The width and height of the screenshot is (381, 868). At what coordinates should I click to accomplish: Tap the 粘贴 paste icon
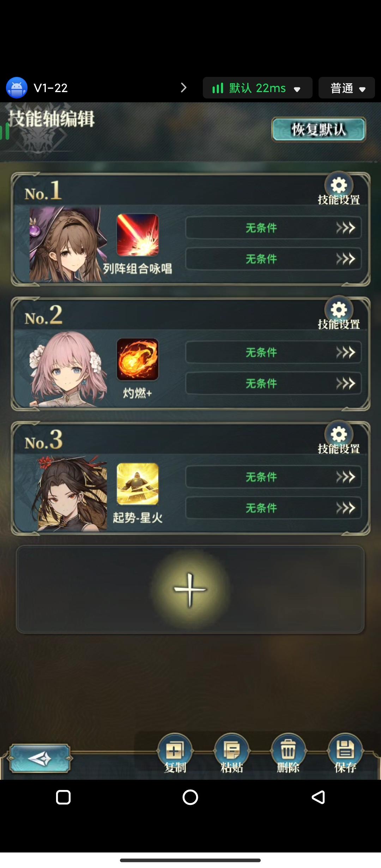[232, 750]
